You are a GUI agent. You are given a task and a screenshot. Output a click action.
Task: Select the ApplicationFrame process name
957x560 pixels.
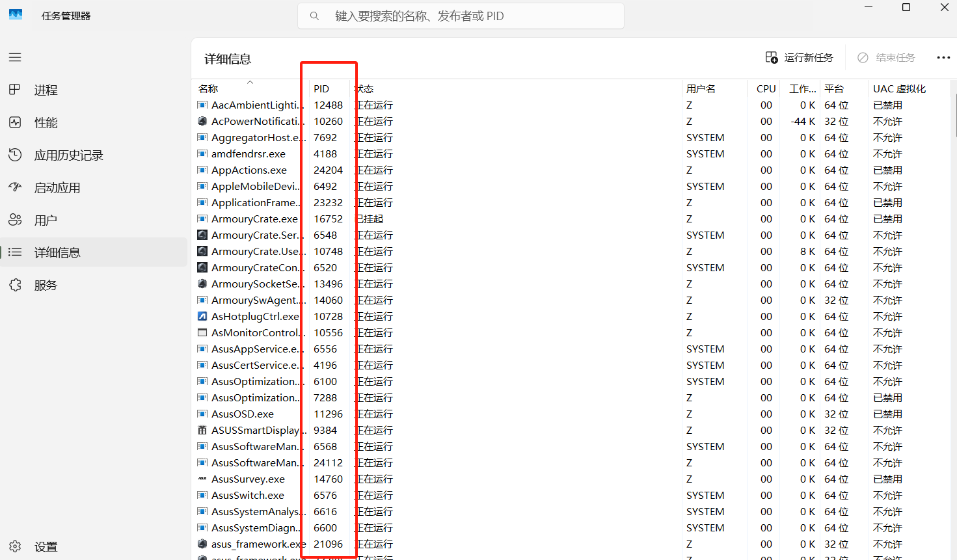coord(256,202)
